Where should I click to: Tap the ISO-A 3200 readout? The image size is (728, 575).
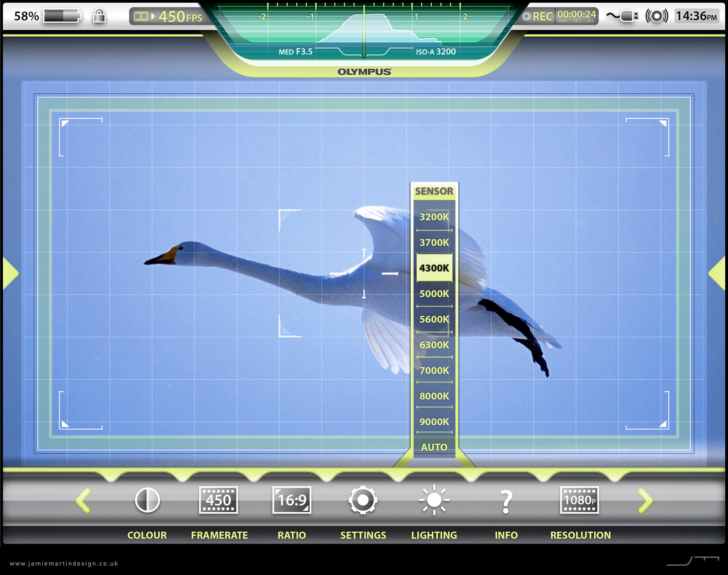tap(435, 52)
